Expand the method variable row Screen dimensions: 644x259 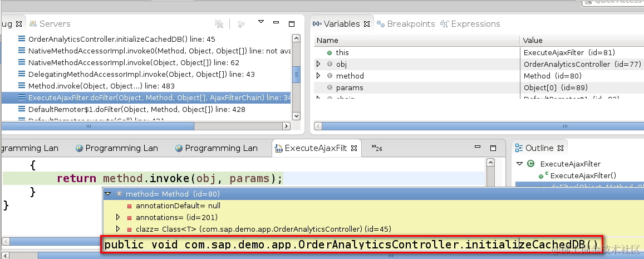[x=318, y=76]
